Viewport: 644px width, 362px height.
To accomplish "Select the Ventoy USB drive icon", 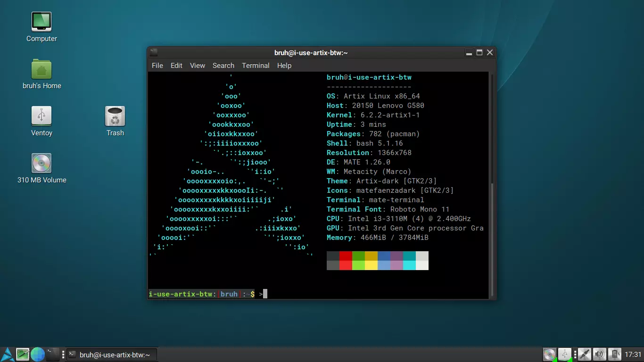I will point(41,116).
